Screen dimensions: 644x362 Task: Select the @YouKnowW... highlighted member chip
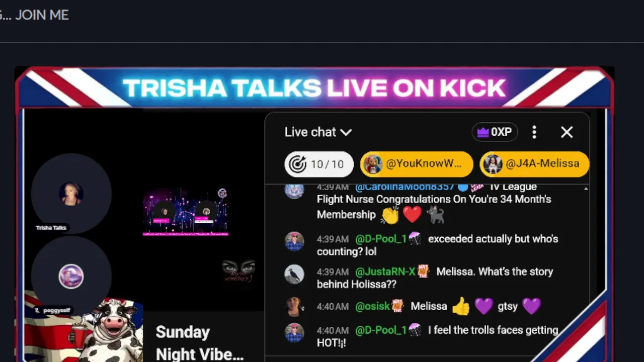point(417,164)
